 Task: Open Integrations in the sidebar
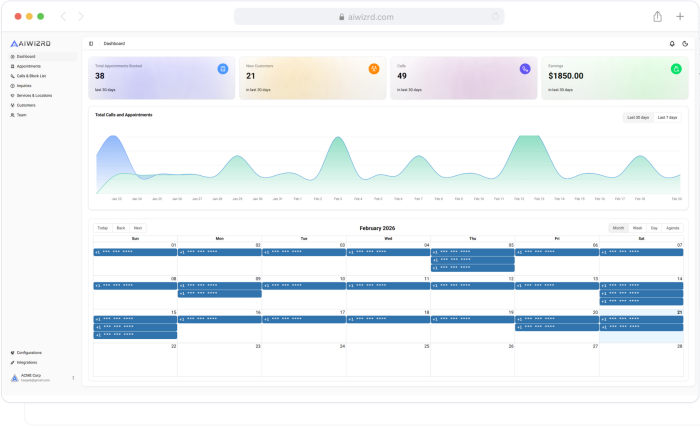(x=27, y=362)
